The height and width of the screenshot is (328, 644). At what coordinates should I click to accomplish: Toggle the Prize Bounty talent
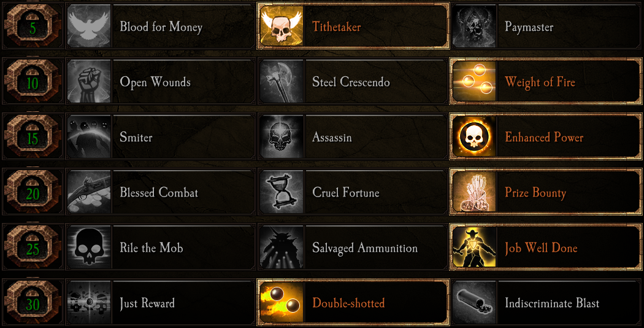tap(546, 192)
